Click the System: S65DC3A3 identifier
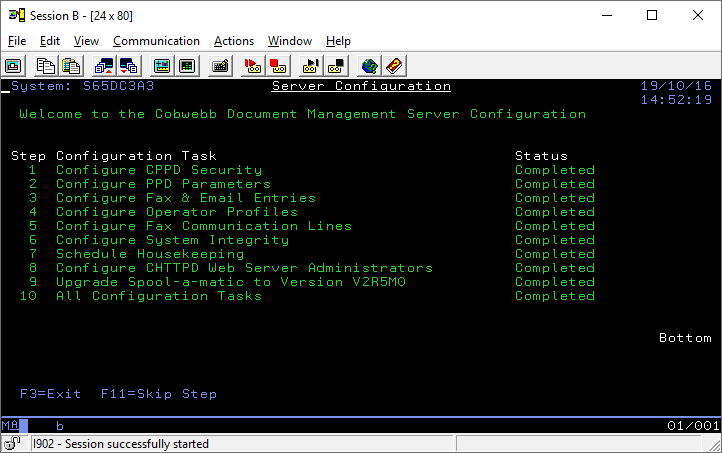 coord(82,86)
